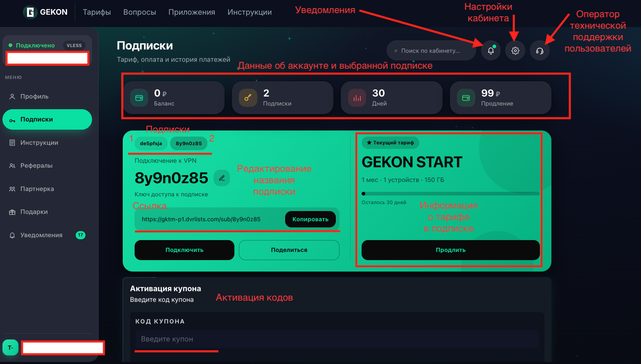Select Подписки in sidebar menu

pyautogui.click(x=47, y=119)
